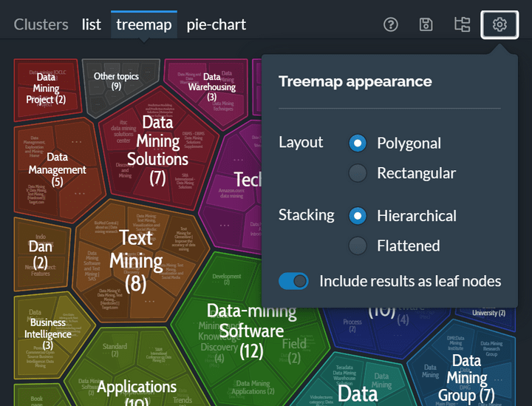Choose Flattened stacking option
This screenshot has height=406, width=532.
pos(358,246)
